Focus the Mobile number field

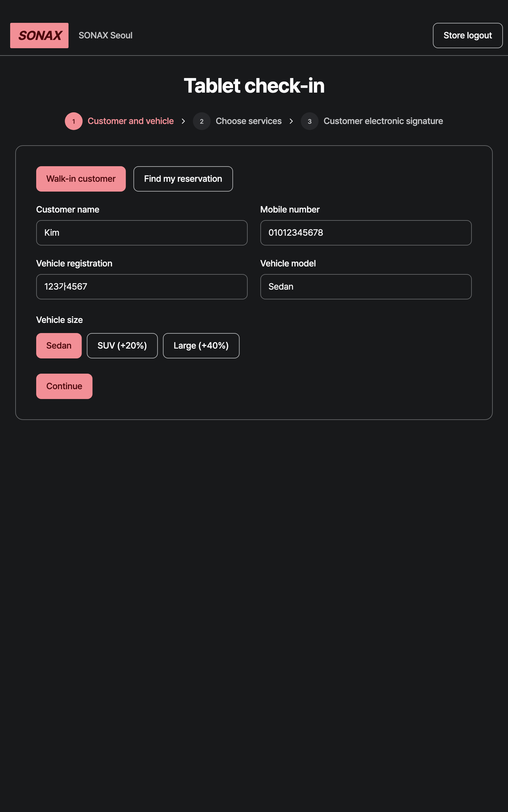366,233
